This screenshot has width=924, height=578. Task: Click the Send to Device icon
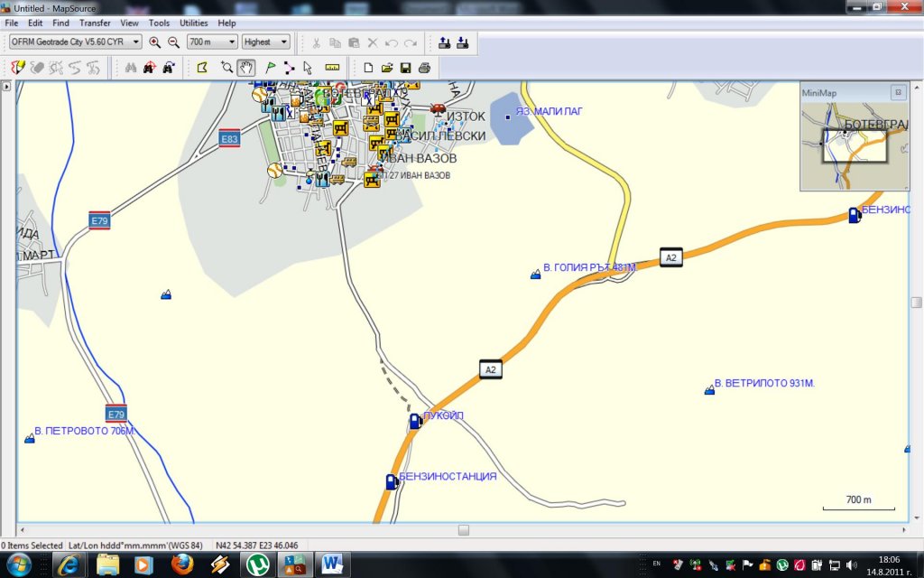point(444,42)
